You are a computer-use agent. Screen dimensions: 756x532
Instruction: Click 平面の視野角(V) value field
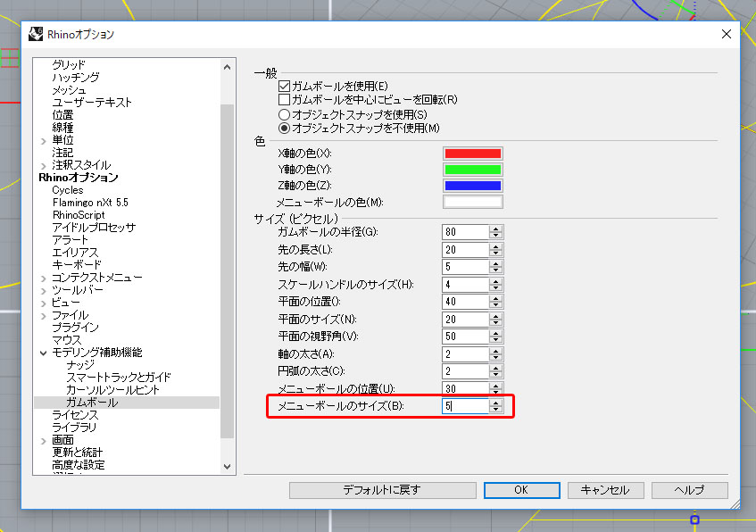pyautogui.click(x=465, y=337)
